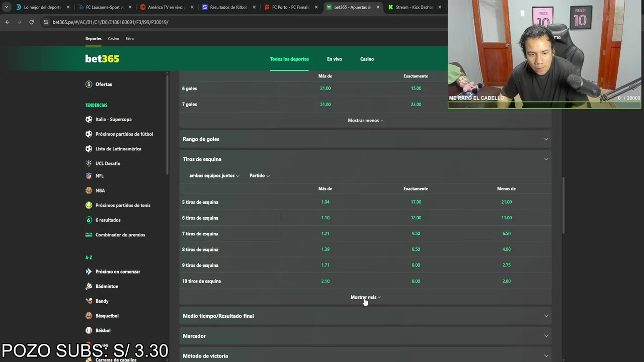Expand the Marcador section
The height and width of the screenshot is (362, 644).
pos(365,336)
